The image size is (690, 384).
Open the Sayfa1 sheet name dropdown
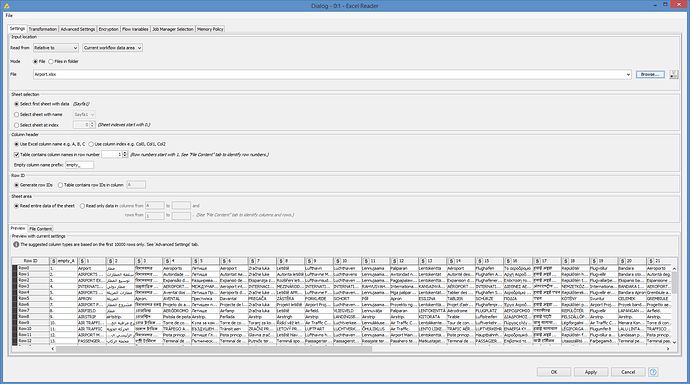(84, 115)
